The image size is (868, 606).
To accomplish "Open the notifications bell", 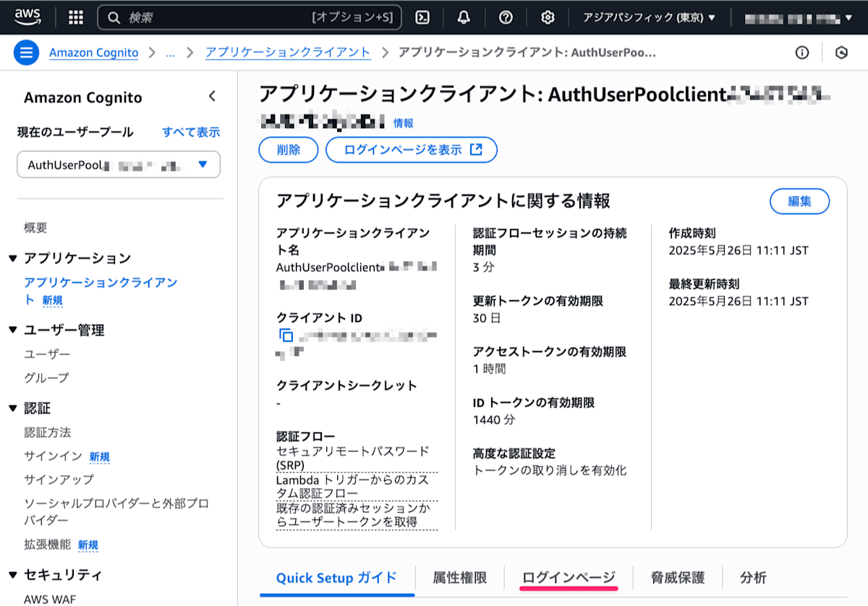I will tap(464, 17).
